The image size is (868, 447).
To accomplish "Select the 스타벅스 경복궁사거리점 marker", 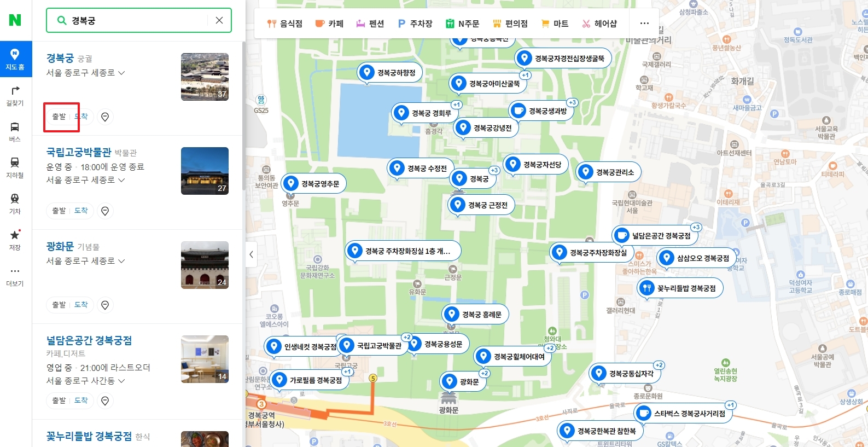I will pyautogui.click(x=683, y=413).
